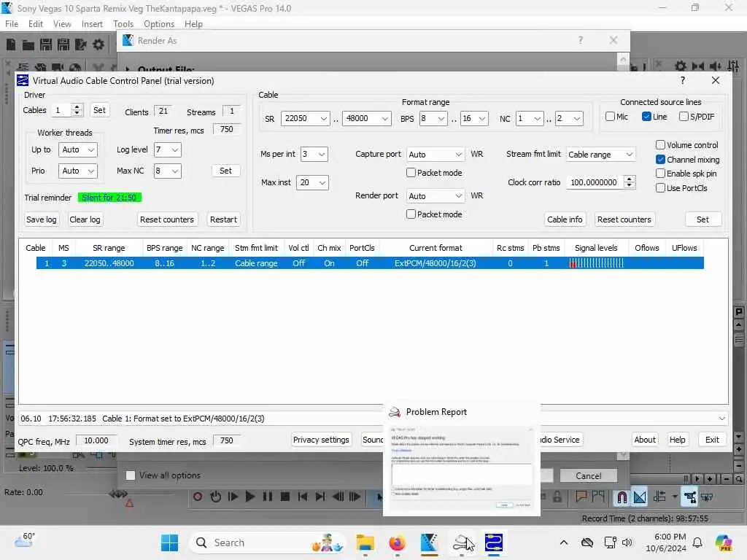Open Firefox from the taskbar
This screenshot has height=560, width=747.
(398, 542)
